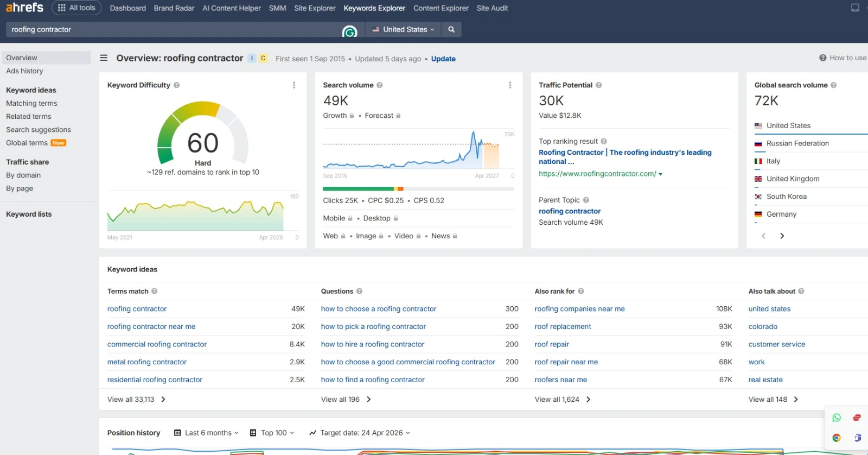Viewport: 868px width, 455px height.
Task: Click the Top ranking result help icon
Action: coord(604,141)
